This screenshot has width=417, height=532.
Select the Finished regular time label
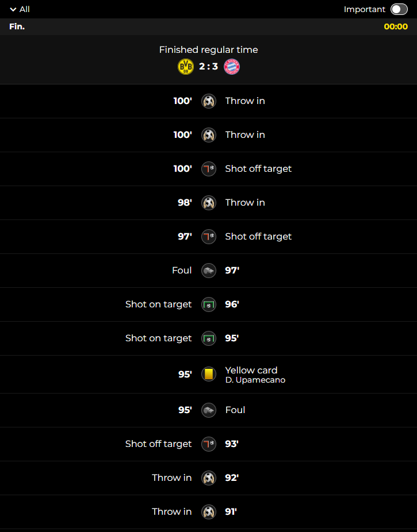tap(208, 50)
